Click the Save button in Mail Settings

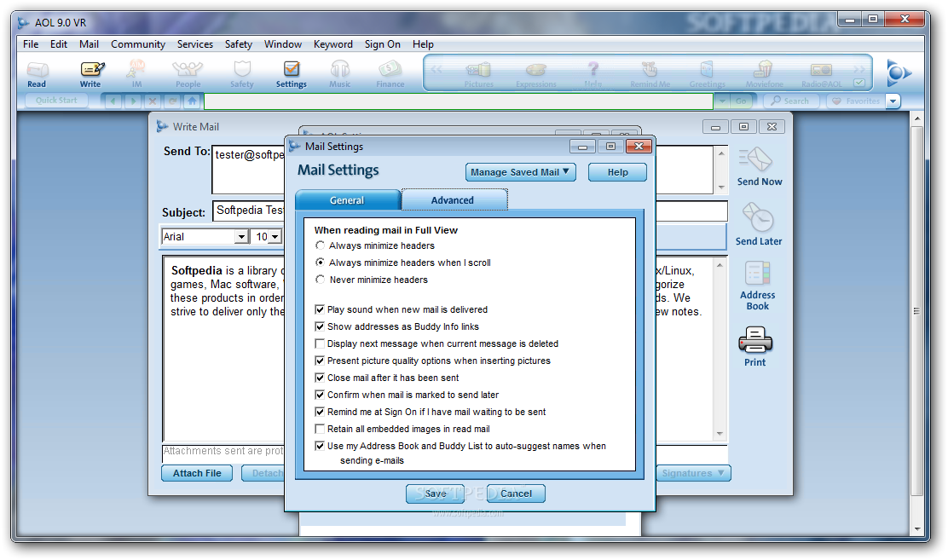(436, 494)
